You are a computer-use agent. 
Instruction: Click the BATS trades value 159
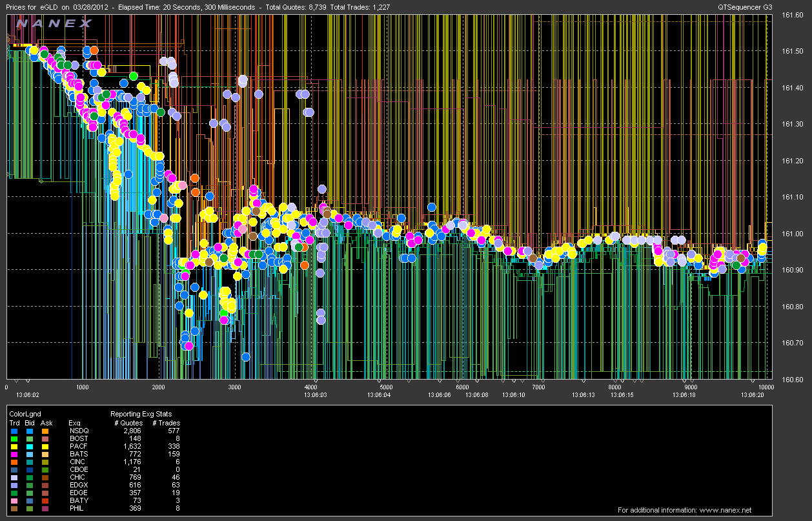[174, 454]
